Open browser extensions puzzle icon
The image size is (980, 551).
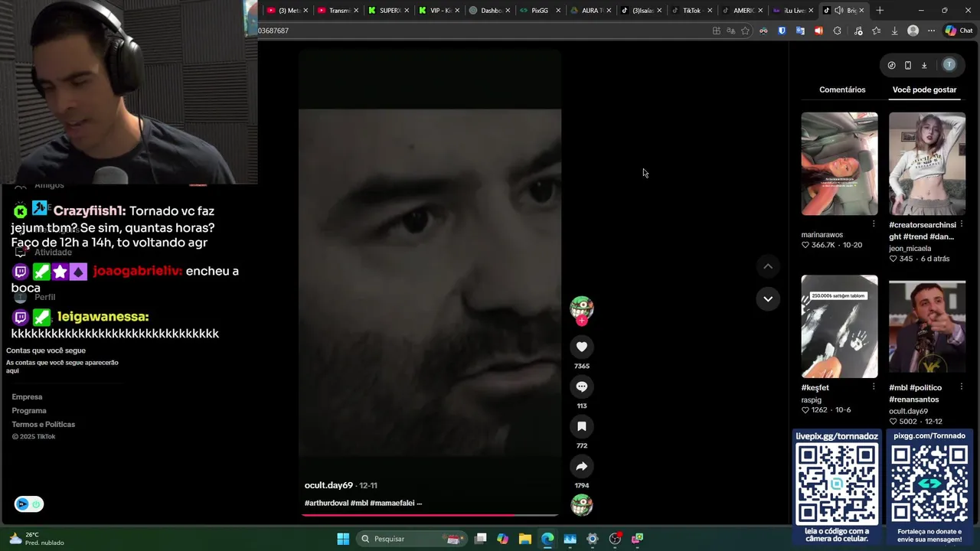[837, 31]
